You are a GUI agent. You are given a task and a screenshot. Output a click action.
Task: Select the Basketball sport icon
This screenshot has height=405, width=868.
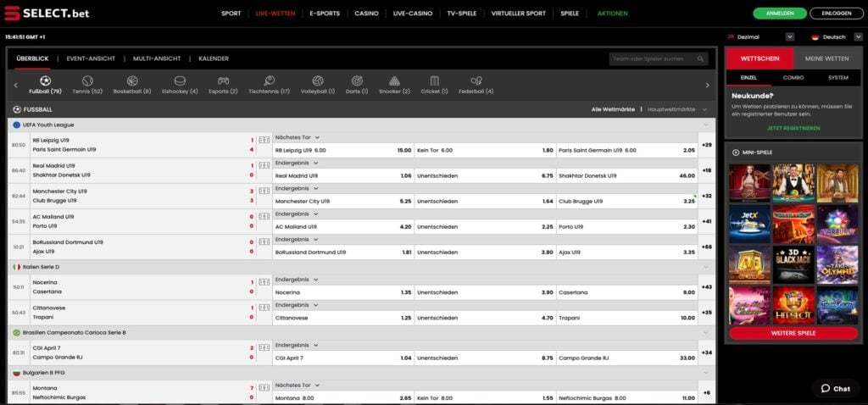[x=131, y=80]
